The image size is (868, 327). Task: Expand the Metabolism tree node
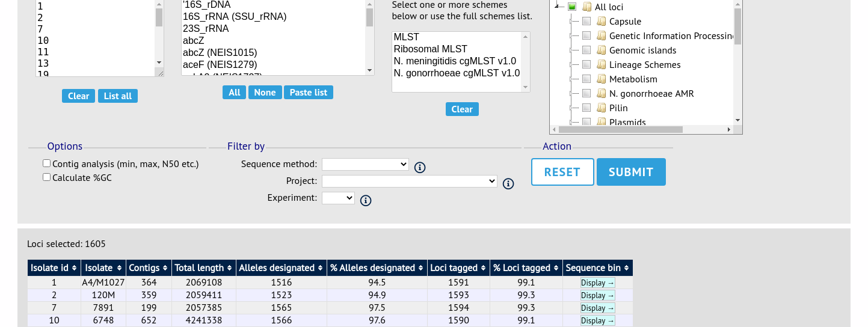[572, 79]
